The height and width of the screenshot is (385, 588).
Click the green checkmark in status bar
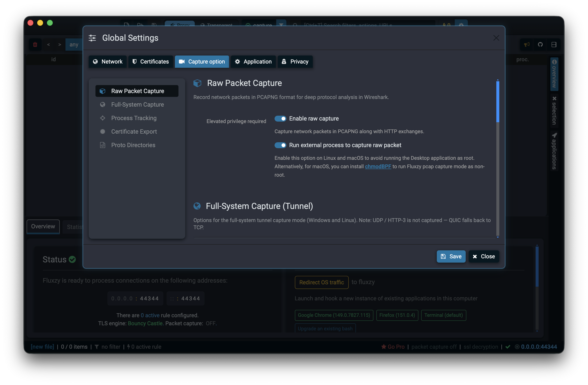508,347
